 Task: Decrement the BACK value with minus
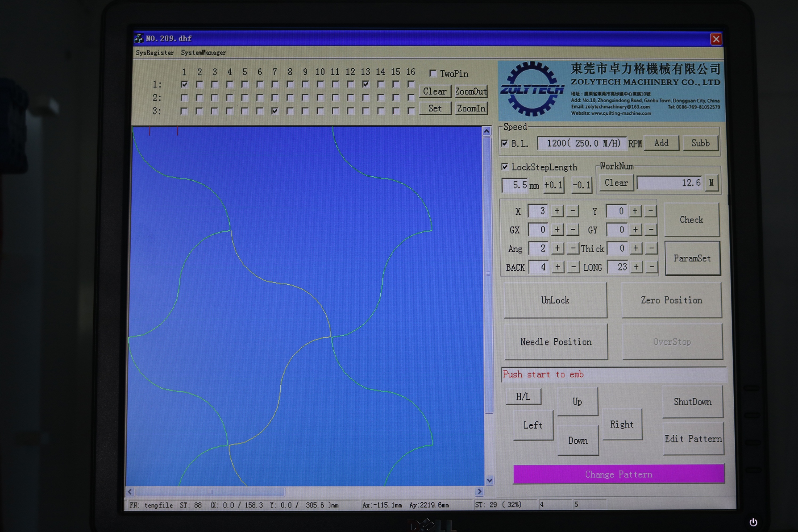click(x=573, y=267)
